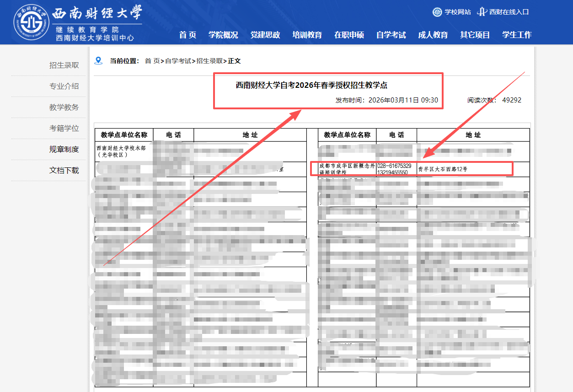Open the 学生工作 menu item

(517, 35)
